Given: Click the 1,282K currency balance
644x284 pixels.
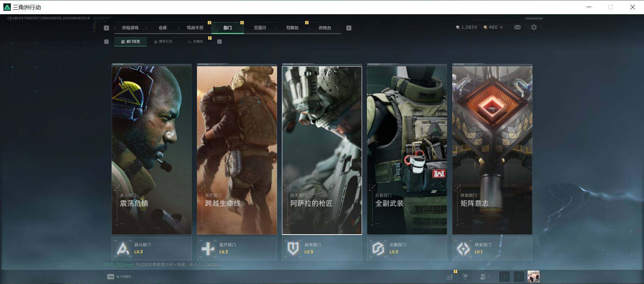Looking at the screenshot, I should (x=467, y=27).
